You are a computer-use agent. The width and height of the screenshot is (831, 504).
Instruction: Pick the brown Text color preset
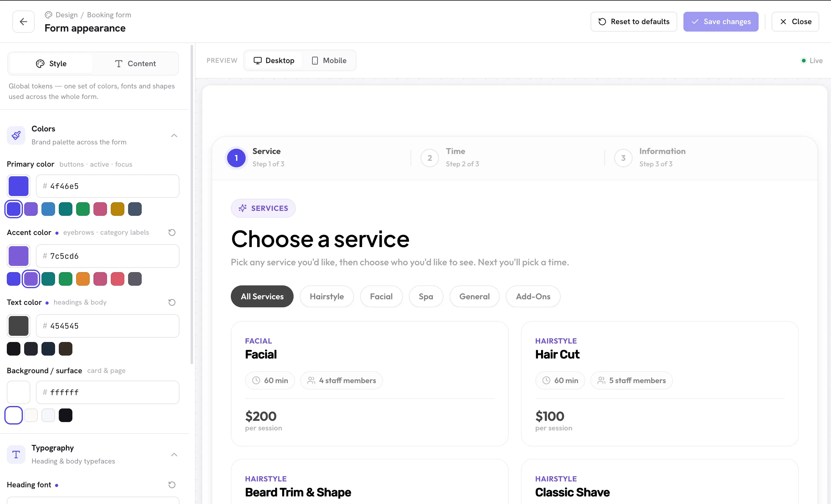[65, 348]
